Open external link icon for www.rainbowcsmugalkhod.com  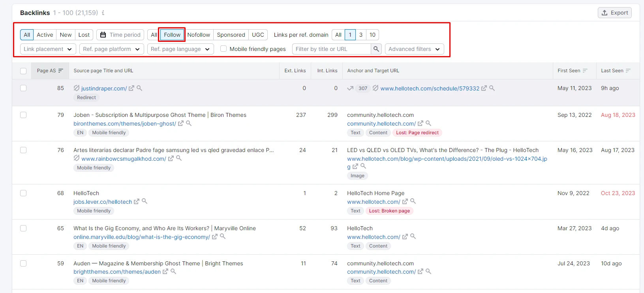click(x=171, y=158)
